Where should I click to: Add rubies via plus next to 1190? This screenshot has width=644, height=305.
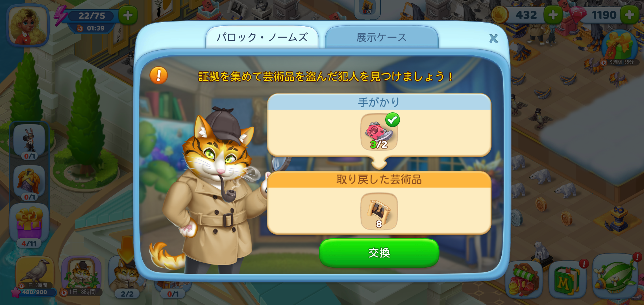pos(630,15)
